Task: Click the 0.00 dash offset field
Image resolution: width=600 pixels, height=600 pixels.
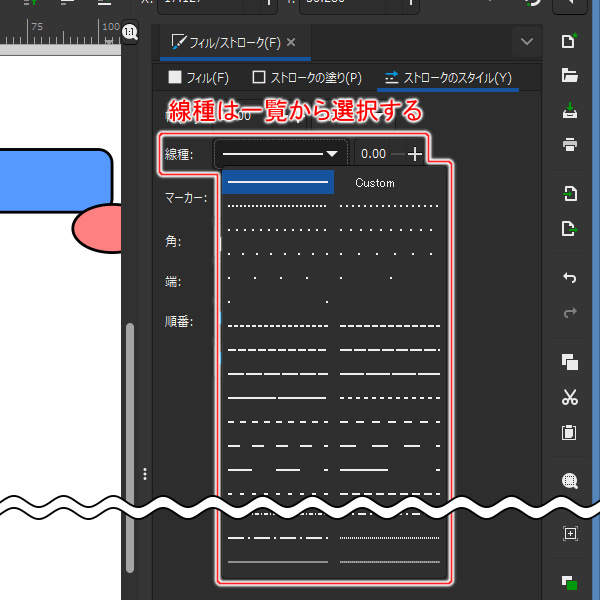Action: [x=373, y=154]
